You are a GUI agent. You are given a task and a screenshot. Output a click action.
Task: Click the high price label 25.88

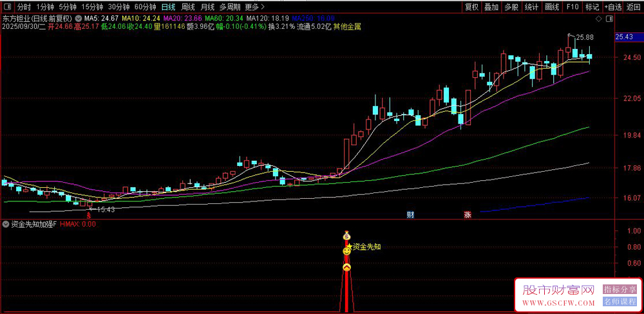(585, 38)
